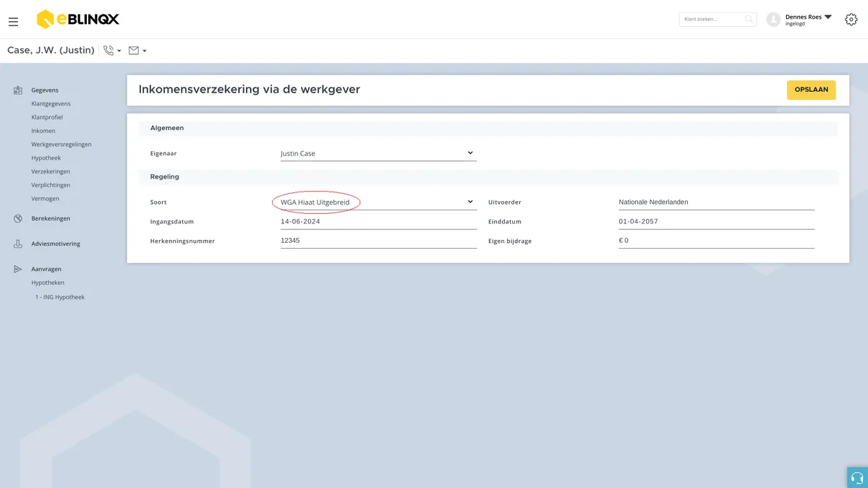Image resolution: width=868 pixels, height=488 pixels.
Task: Click the user avatar icon
Action: (773, 20)
